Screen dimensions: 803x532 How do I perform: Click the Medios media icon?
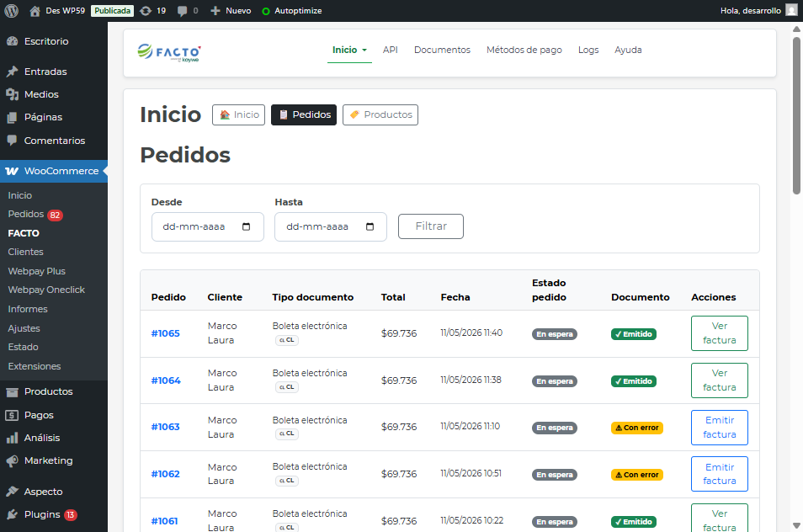(x=13, y=94)
